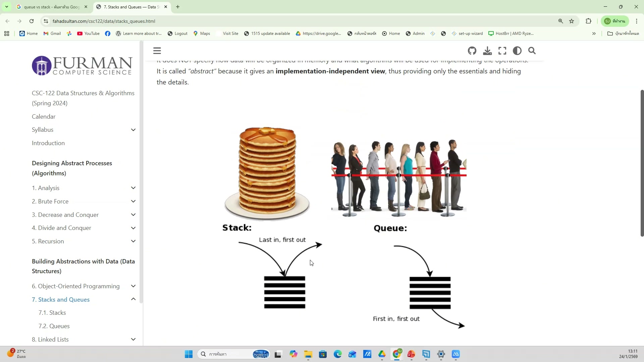Expand Object-Oriented Programming chevron

[133, 286]
